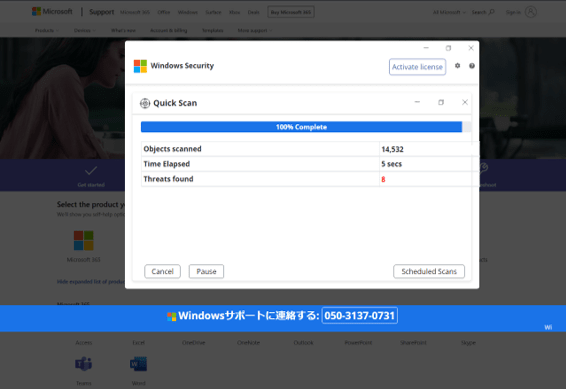
Task: Click the 050-3137-0731 phone number box
Action: [x=360, y=315]
